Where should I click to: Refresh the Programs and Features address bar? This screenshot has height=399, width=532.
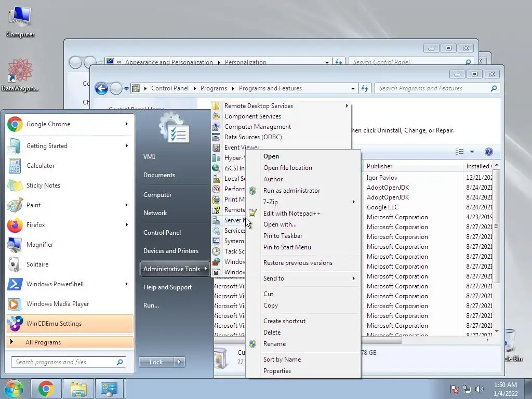coord(365,88)
